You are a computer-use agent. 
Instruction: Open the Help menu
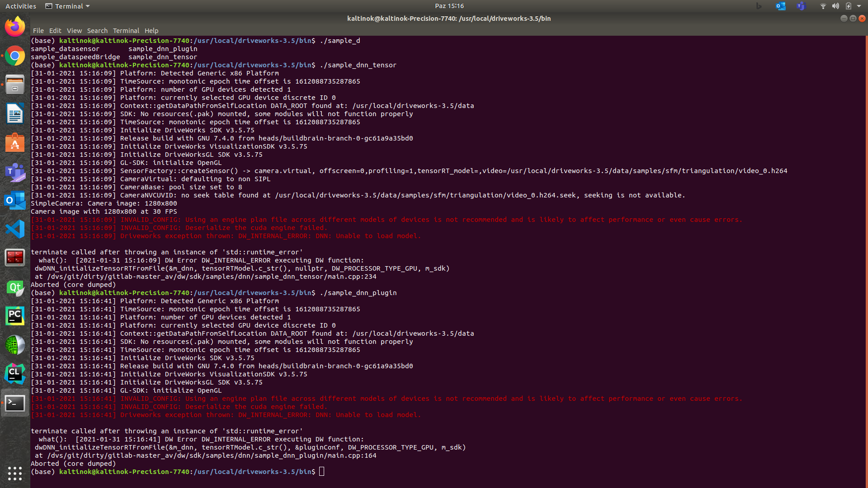(151, 31)
